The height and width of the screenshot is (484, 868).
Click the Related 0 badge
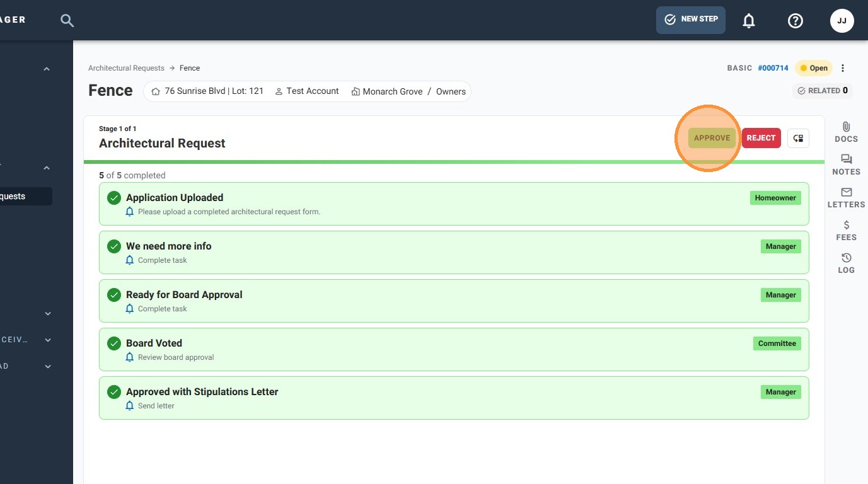pos(823,91)
